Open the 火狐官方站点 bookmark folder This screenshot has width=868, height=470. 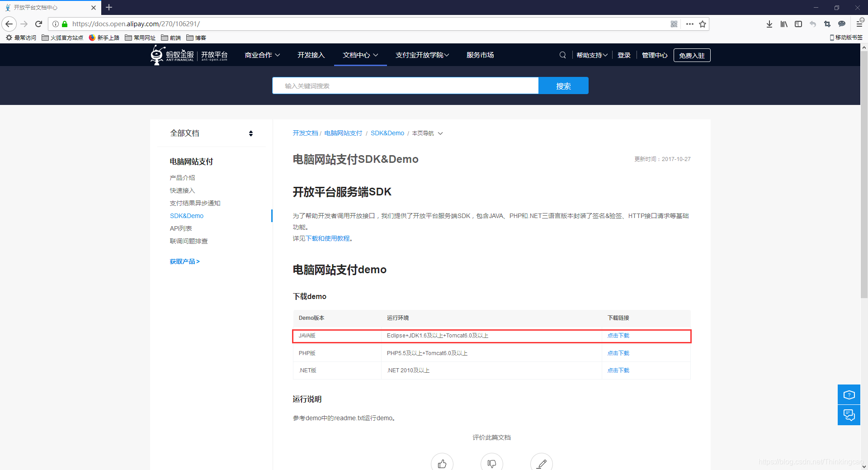click(62, 38)
